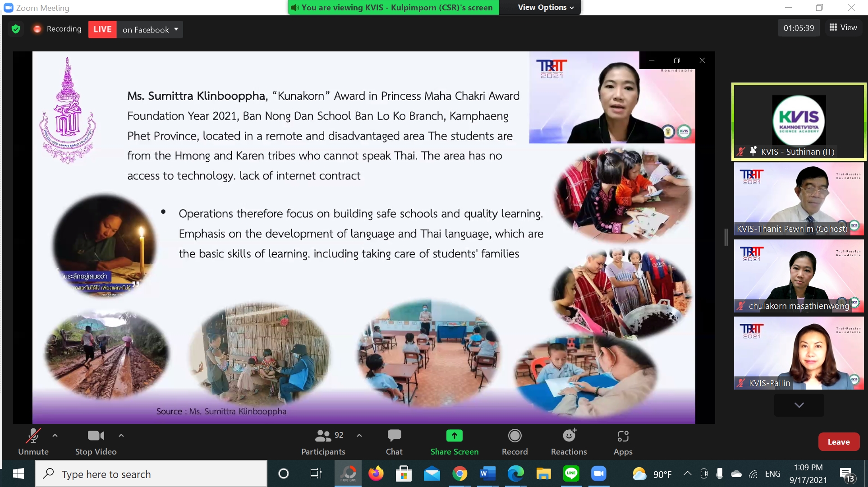Open the clock and calendar flyout
This screenshot has width=868, height=487.
pos(808,474)
